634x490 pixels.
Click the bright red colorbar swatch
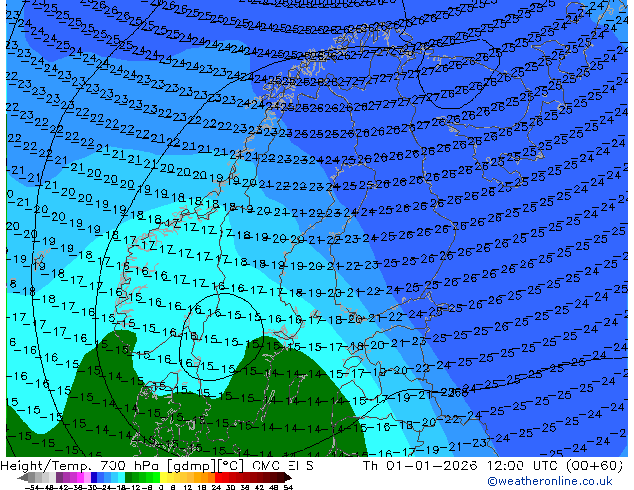[x=218, y=477]
